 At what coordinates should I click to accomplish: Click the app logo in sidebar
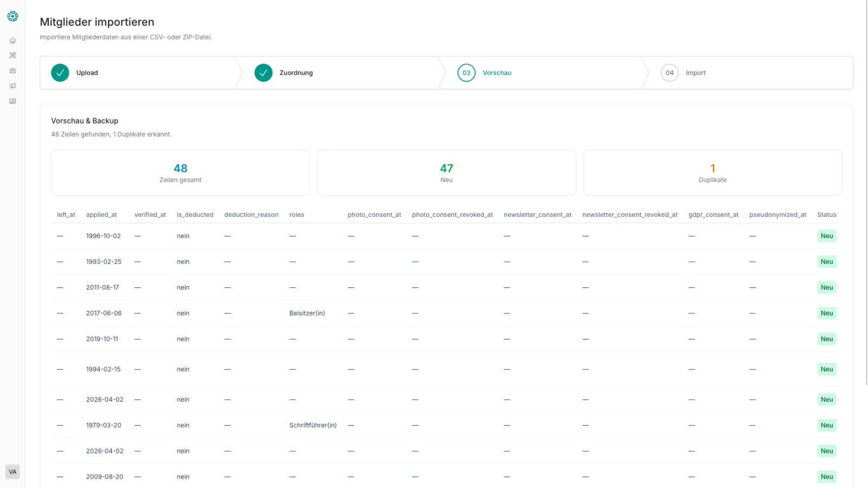12,16
